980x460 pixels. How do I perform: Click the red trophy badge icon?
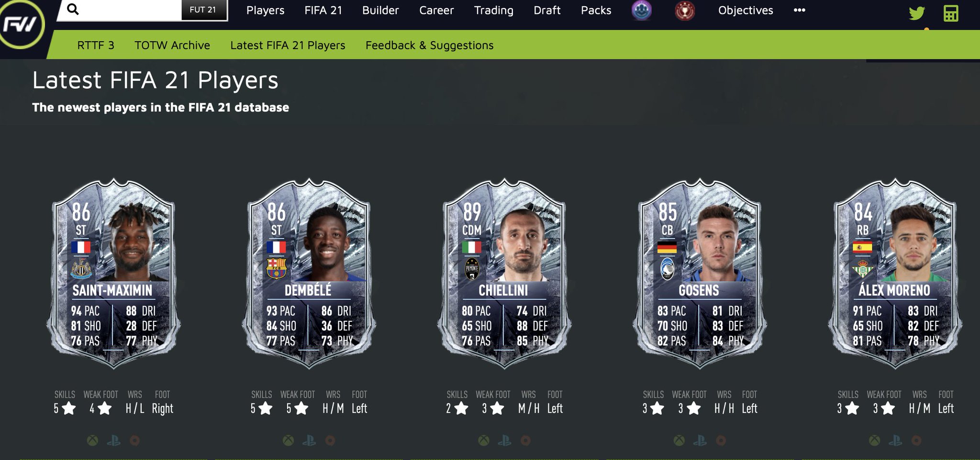[685, 11]
